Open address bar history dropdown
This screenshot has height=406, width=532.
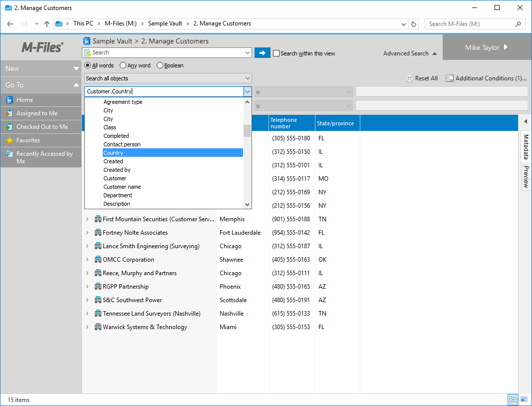pyautogui.click(x=403, y=24)
